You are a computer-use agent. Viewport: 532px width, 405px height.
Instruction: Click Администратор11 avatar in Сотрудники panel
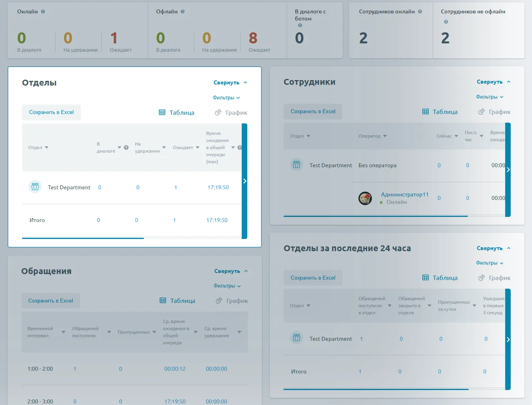[365, 198]
